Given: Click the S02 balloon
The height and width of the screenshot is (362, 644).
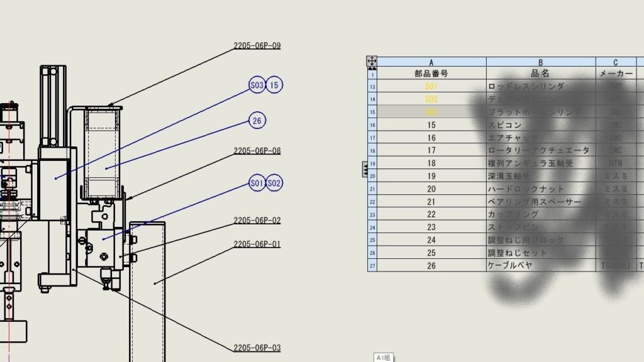Looking at the screenshot, I should [274, 184].
